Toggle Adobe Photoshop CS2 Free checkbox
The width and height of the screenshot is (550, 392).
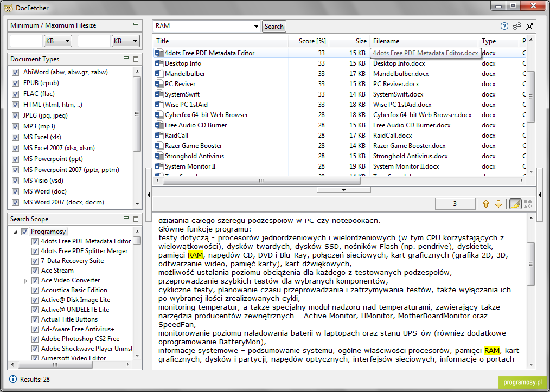pyautogui.click(x=35, y=339)
